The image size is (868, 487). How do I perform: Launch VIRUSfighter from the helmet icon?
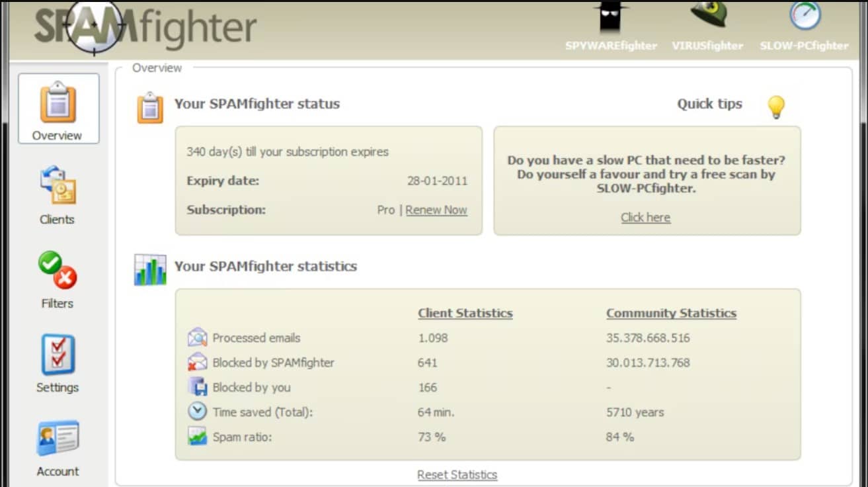click(x=708, y=15)
